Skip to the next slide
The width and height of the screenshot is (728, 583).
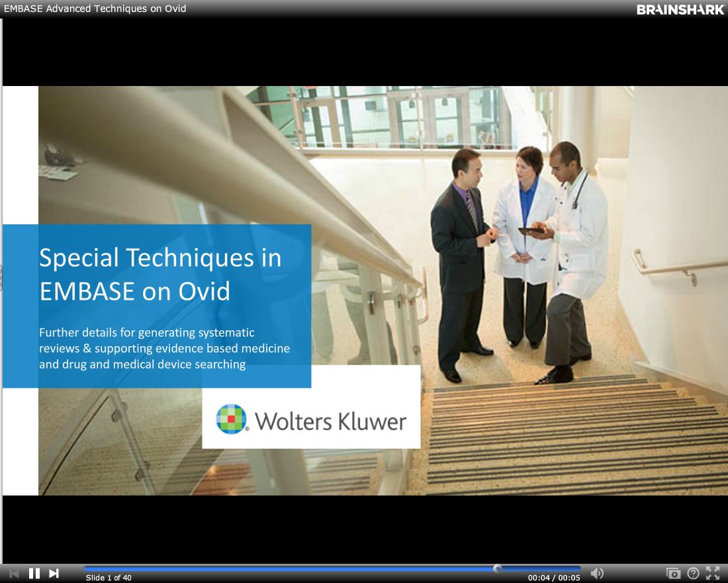click(54, 573)
